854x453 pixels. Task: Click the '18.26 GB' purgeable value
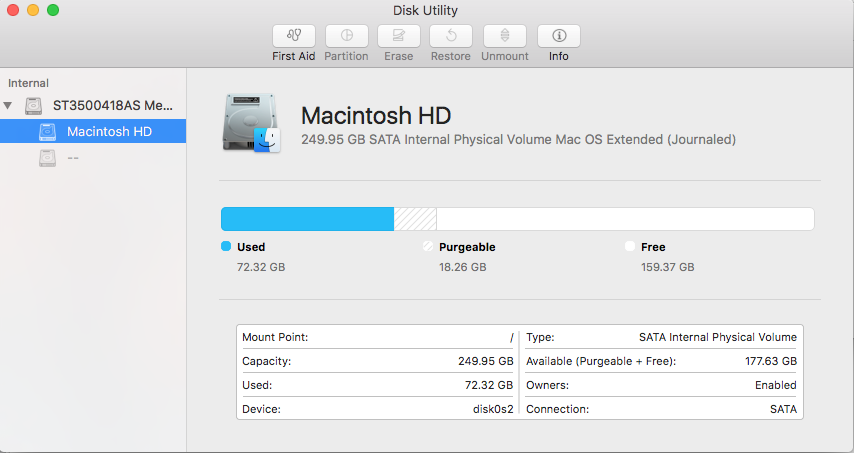[x=463, y=267]
